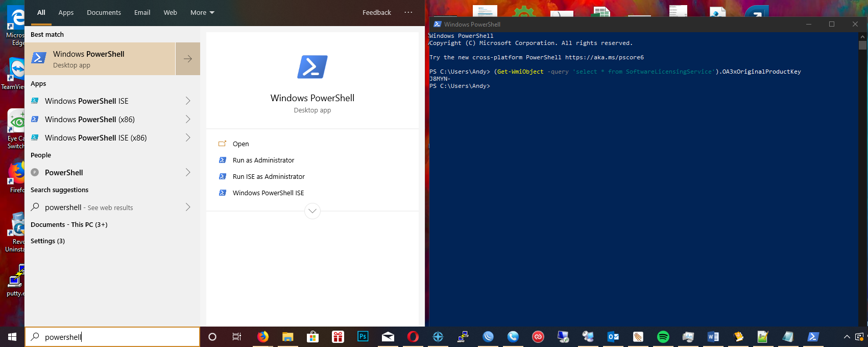Click the red Creative Cloud taskbar icon
The height and width of the screenshot is (347, 868).
click(x=538, y=337)
